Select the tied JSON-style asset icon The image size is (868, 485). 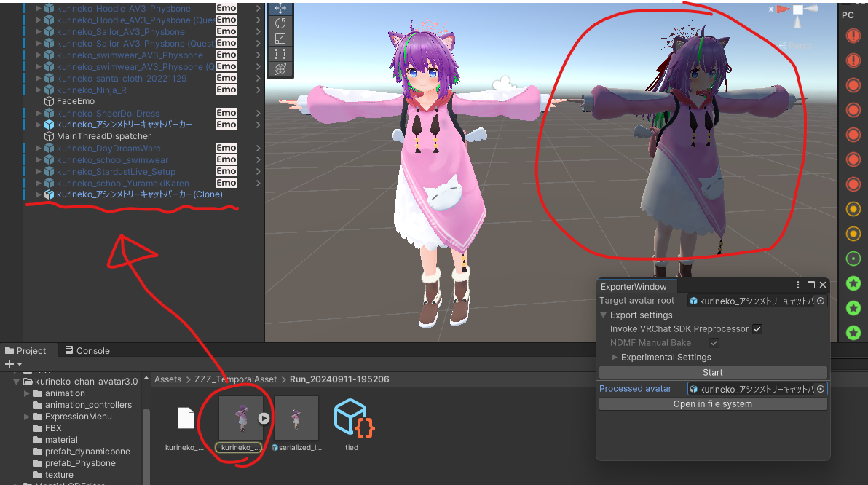click(354, 418)
